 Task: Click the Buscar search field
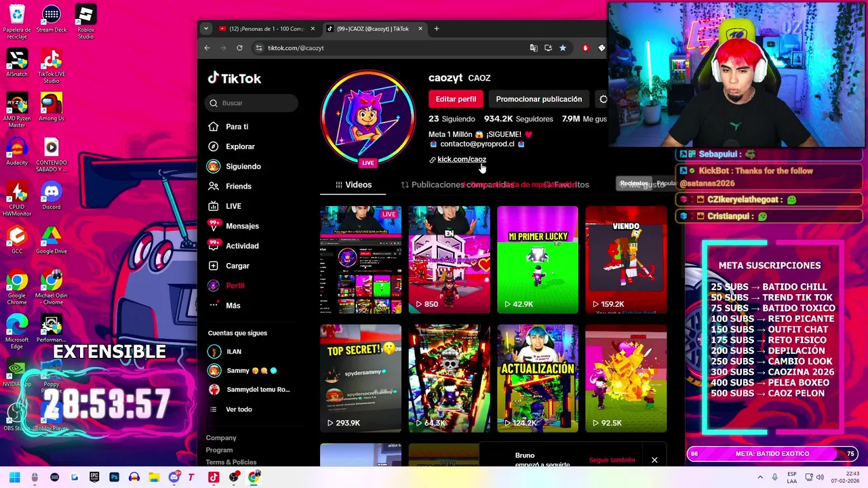(x=252, y=103)
